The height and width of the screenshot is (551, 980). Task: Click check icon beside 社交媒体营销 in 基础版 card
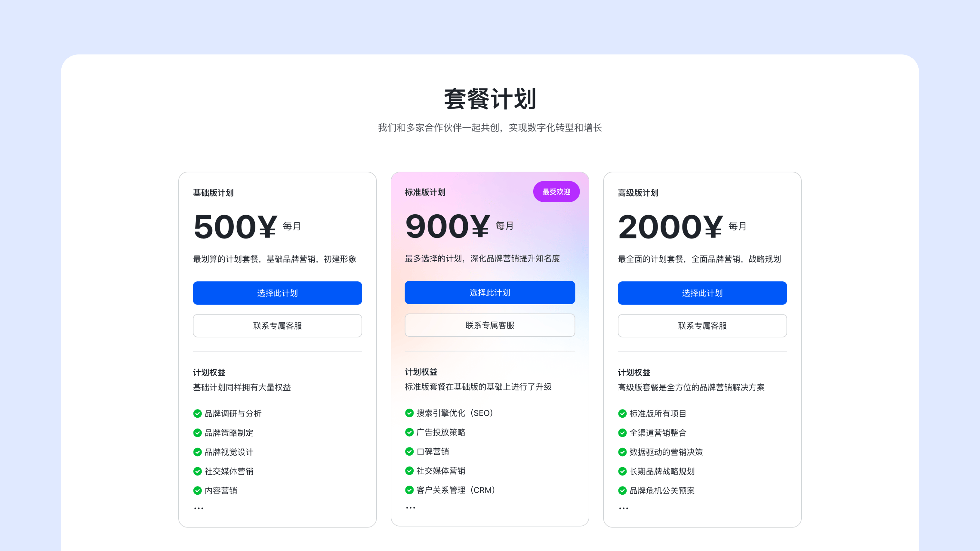coord(197,471)
